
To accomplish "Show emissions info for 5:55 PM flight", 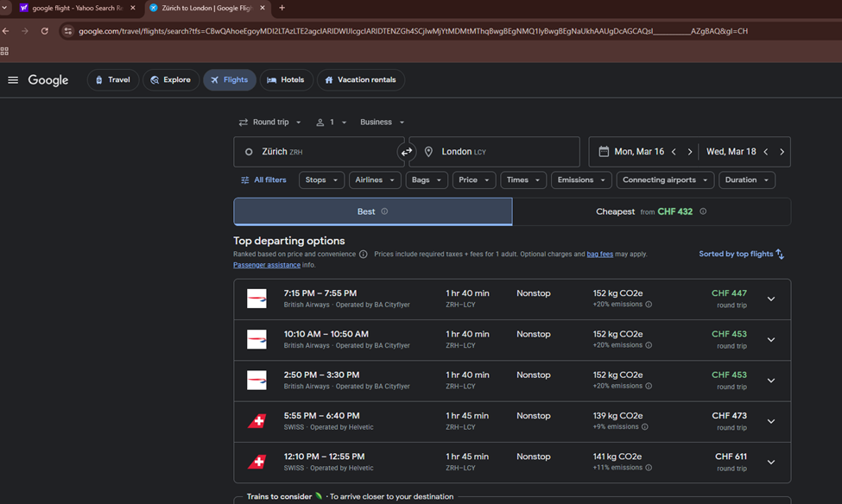I will click(x=645, y=426).
